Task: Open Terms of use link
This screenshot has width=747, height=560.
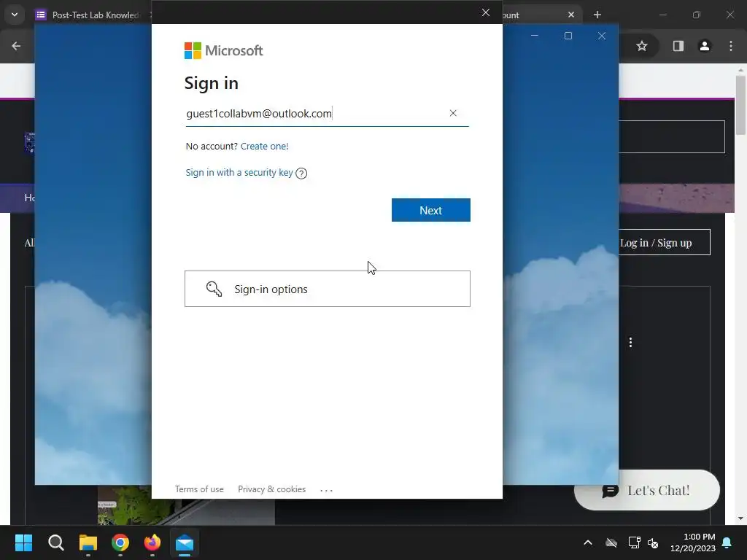Action: coord(199,489)
